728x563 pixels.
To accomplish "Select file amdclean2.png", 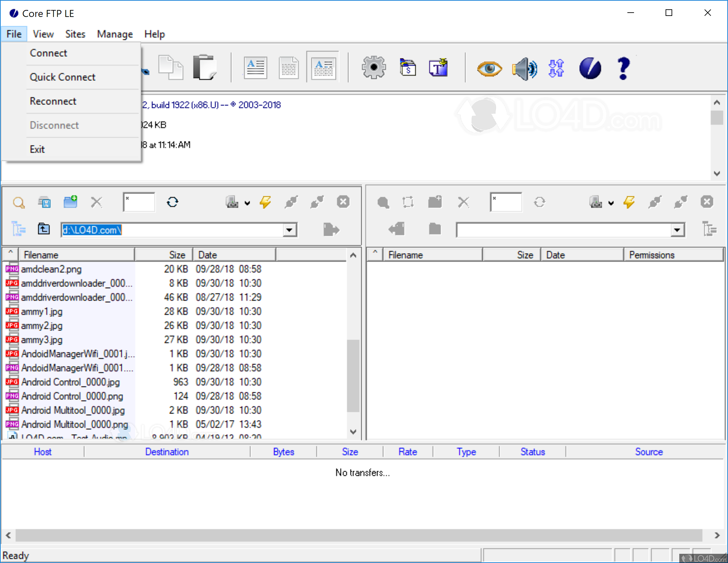I will [x=51, y=269].
